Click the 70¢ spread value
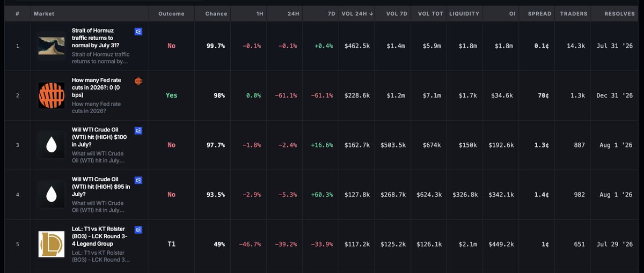Screen dimensions: 644x273 coord(543,95)
